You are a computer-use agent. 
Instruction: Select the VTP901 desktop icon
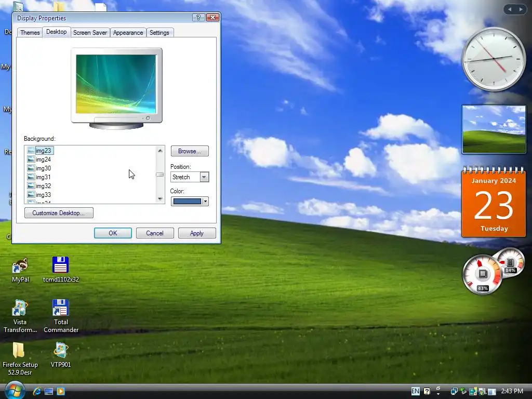(61, 355)
